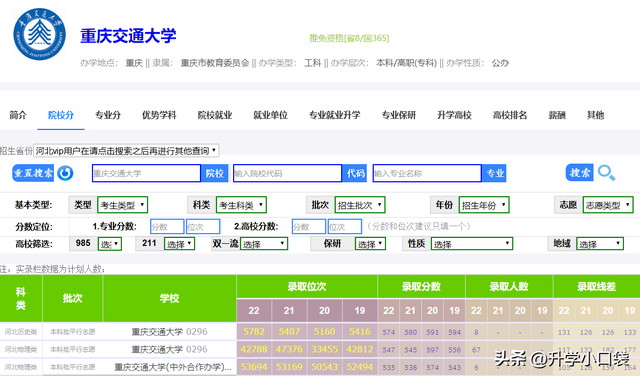Click the 高校分数 位次 input

[x=344, y=227]
